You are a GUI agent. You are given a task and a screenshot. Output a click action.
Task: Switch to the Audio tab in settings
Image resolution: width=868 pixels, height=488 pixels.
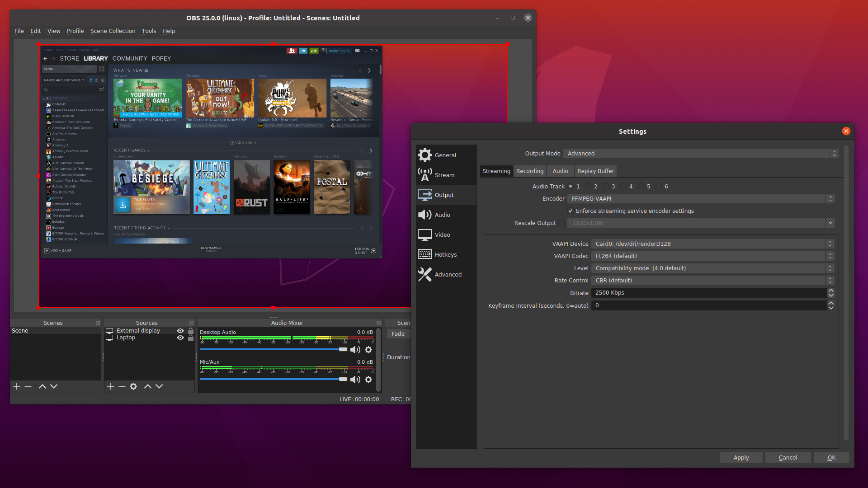tap(559, 171)
